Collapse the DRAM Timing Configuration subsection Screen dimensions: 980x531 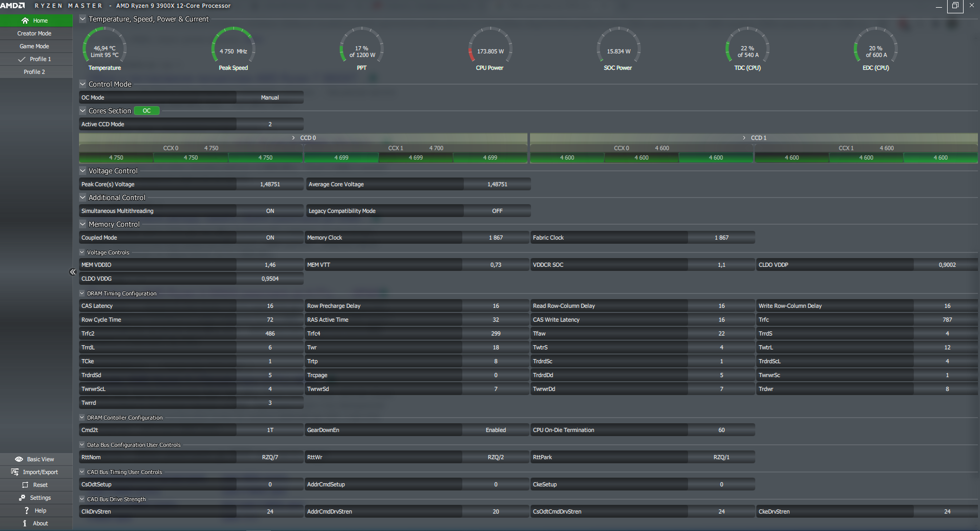[x=82, y=293]
